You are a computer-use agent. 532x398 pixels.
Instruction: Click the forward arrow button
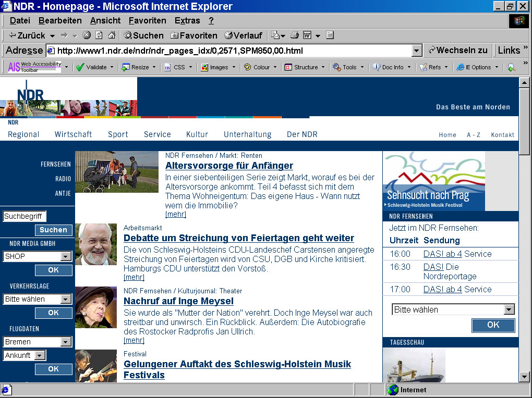pos(64,35)
